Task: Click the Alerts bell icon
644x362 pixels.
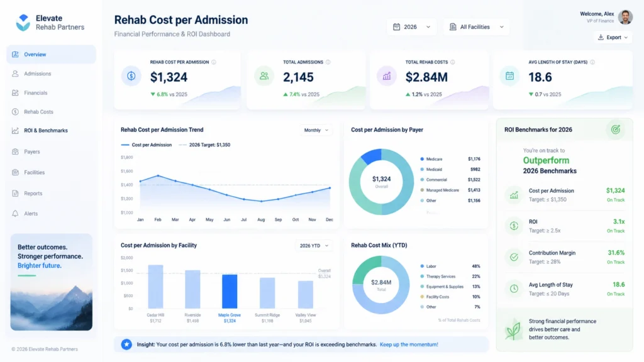Action: (x=15, y=214)
